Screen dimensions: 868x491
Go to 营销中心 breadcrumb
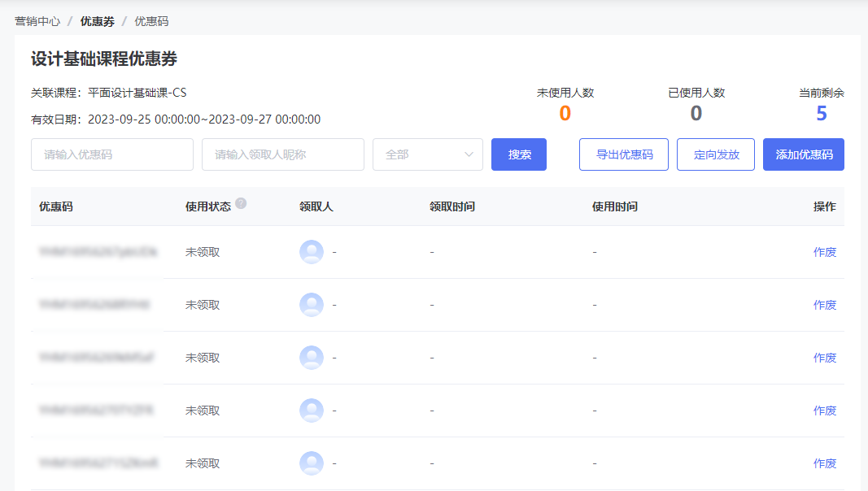(x=37, y=22)
